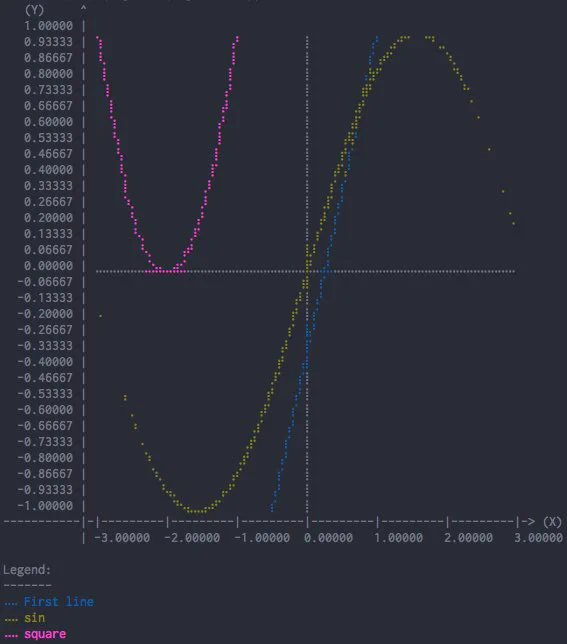
Task: Click the Legend: heading
Action: (27, 570)
